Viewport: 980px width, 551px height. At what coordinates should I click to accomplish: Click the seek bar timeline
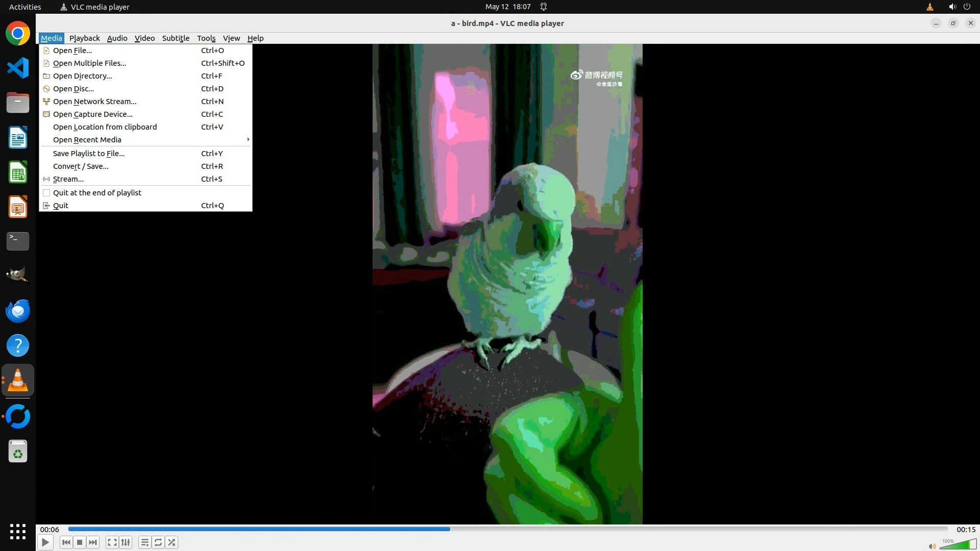pyautogui.click(x=508, y=529)
